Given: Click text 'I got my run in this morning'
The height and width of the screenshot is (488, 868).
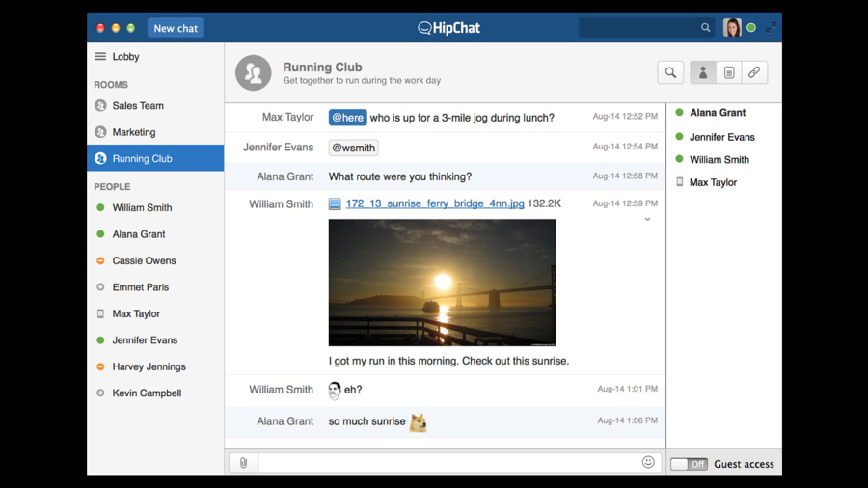Looking at the screenshot, I should 393,361.
